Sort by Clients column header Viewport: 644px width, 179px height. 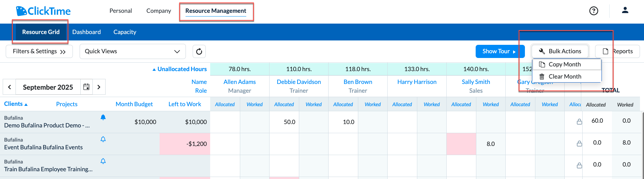(x=16, y=104)
